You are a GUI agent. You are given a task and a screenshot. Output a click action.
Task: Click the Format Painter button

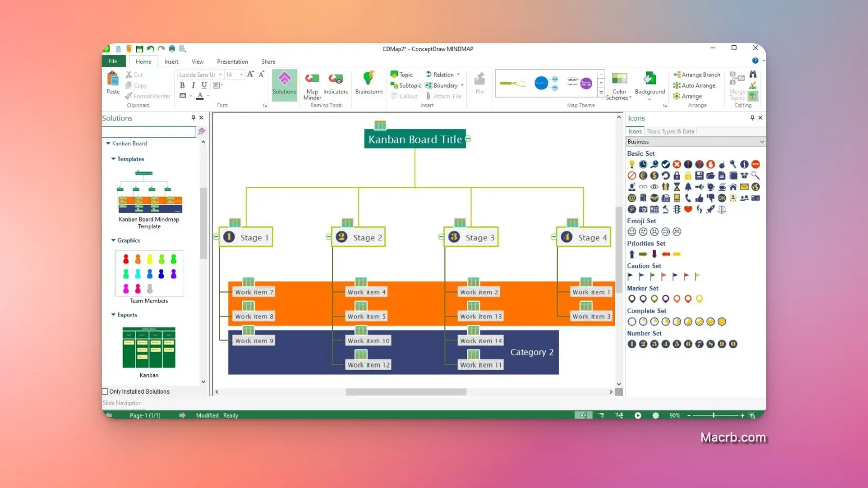tap(148, 96)
